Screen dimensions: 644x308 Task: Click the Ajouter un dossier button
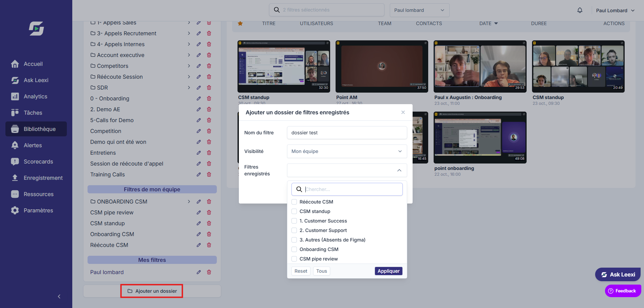click(152, 291)
